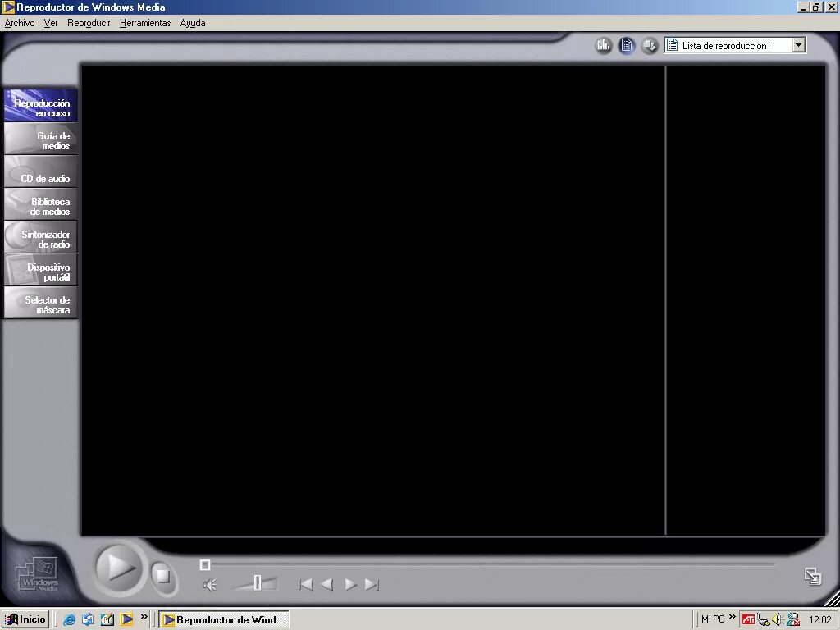Viewport: 840px width, 630px height.
Task: Click the video display area
Action: point(373,300)
